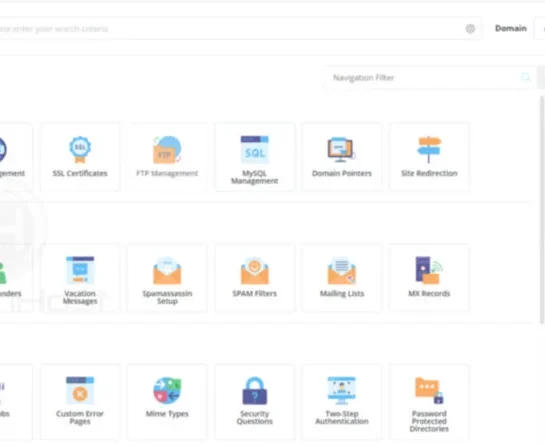Open Mime Types

pyautogui.click(x=167, y=402)
